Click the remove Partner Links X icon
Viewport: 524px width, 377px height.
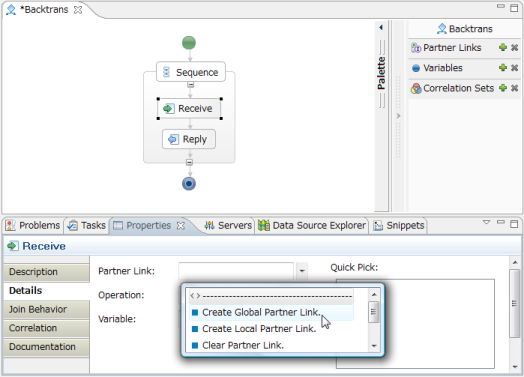tap(514, 47)
